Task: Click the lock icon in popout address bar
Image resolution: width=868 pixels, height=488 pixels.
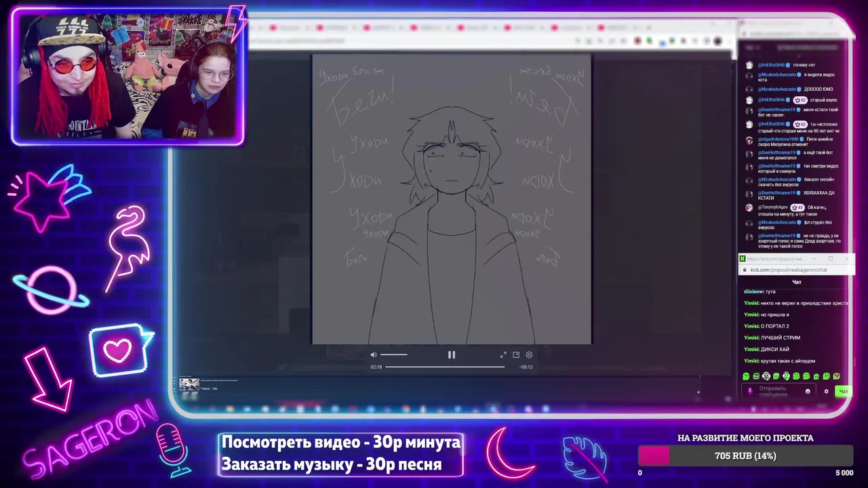Action: [x=745, y=270]
